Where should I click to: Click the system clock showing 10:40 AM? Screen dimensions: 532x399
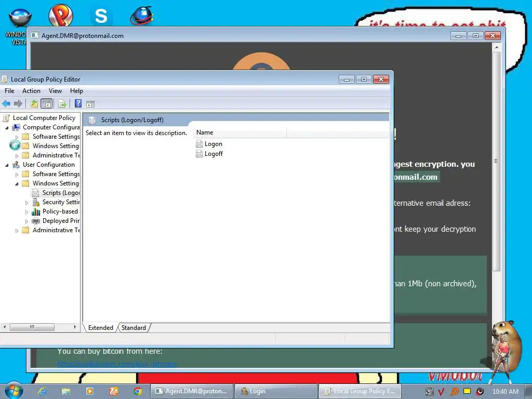tap(505, 392)
